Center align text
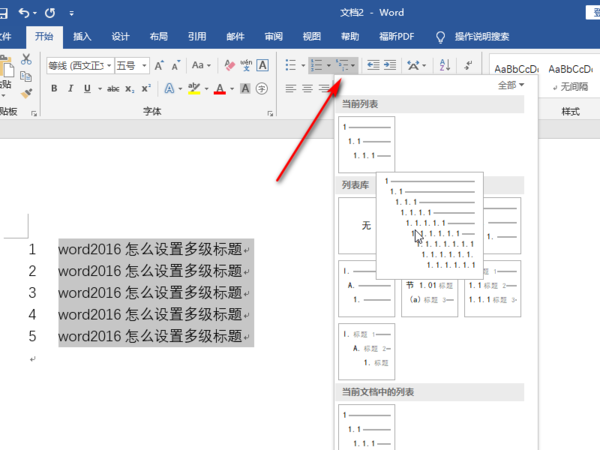The image size is (600, 450). click(x=307, y=89)
